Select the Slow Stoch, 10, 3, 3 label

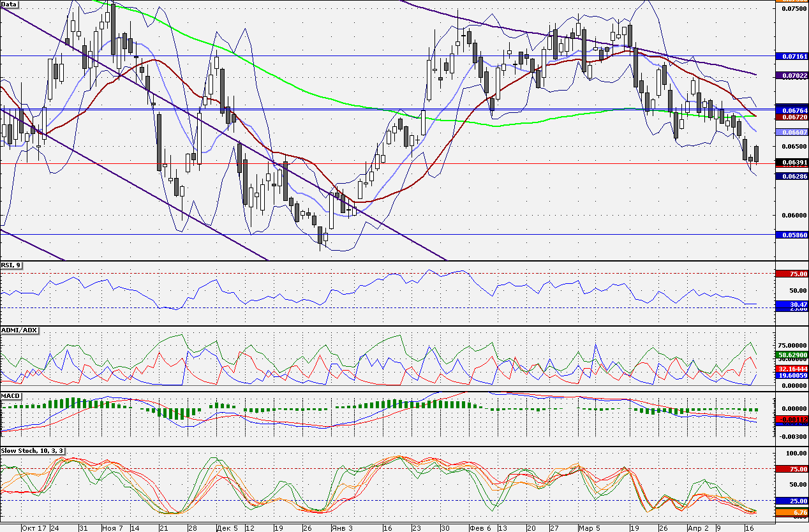(x=32, y=450)
